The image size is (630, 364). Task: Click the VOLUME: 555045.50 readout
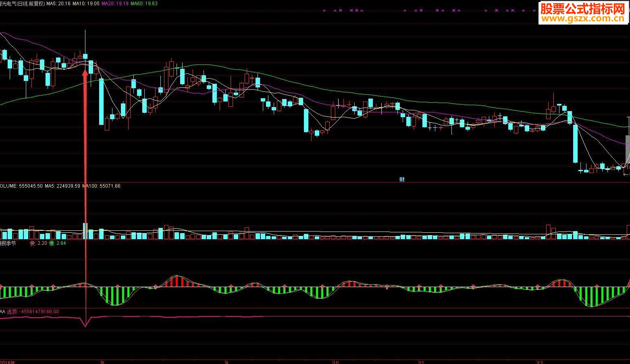(x=21, y=186)
